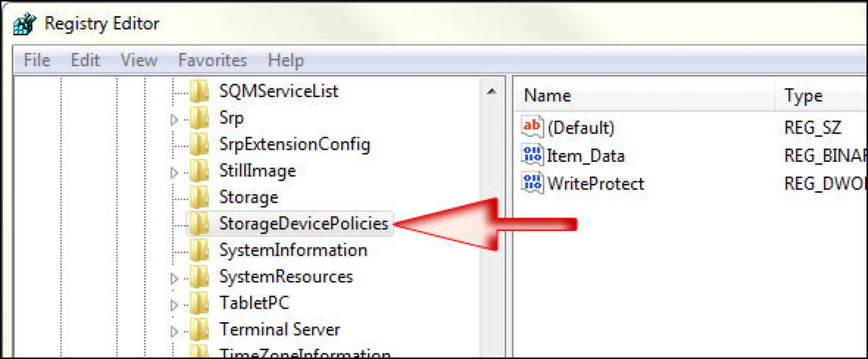Viewport: 868px width, 359px height.
Task: Expand the Terminal Server key arrow
Action: pyautogui.click(x=174, y=331)
